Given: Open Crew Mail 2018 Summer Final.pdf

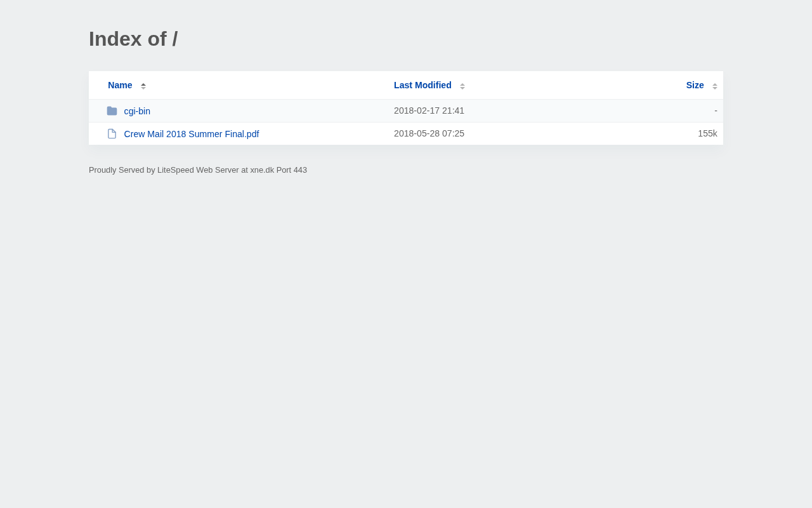Looking at the screenshot, I should pos(192,134).
